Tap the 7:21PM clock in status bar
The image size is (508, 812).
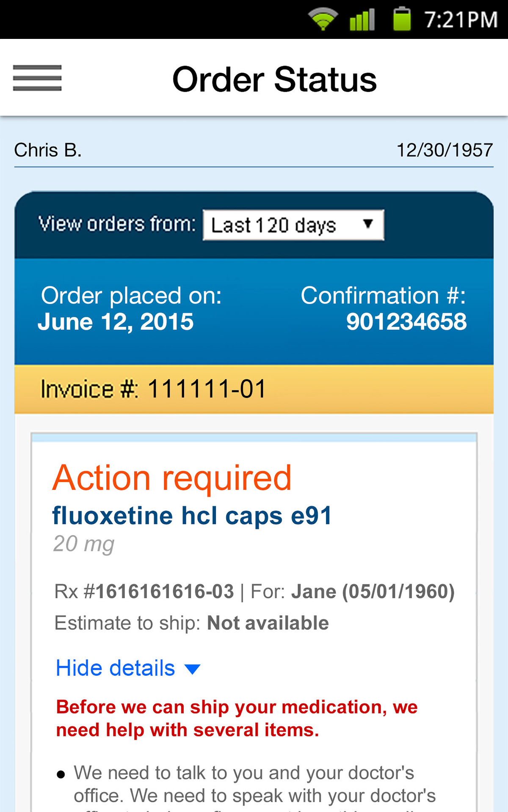click(x=461, y=20)
